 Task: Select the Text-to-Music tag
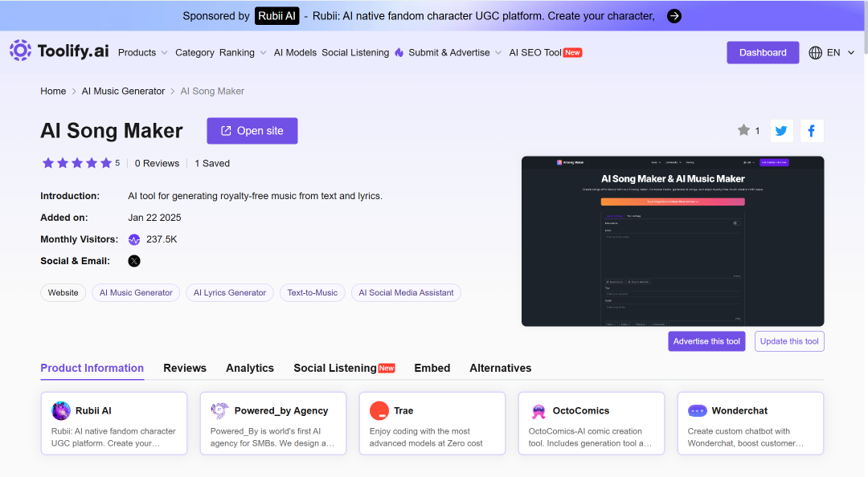coord(312,293)
